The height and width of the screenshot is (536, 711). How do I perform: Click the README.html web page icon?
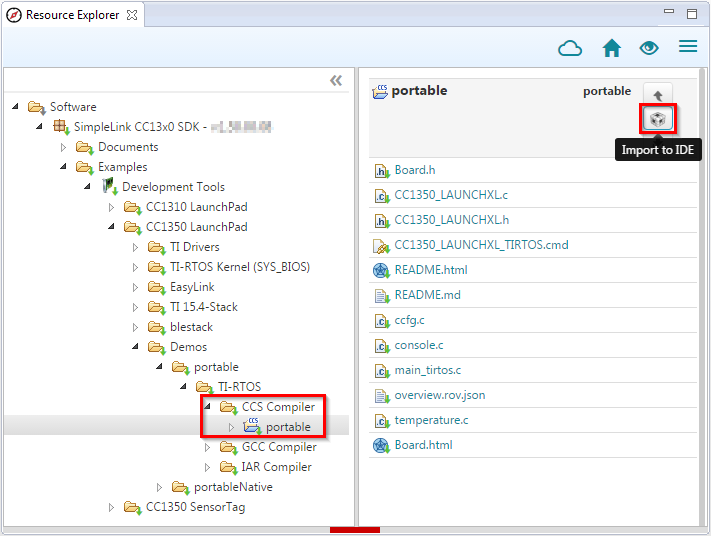point(381,271)
